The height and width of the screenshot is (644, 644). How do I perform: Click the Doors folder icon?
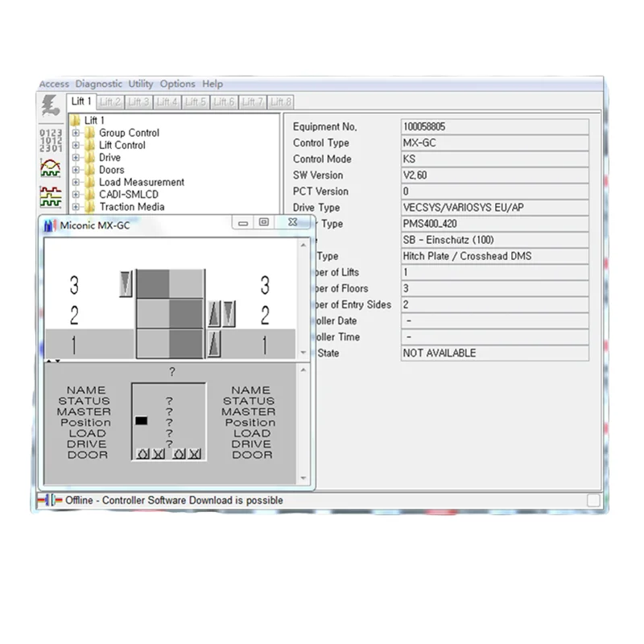[x=89, y=170]
